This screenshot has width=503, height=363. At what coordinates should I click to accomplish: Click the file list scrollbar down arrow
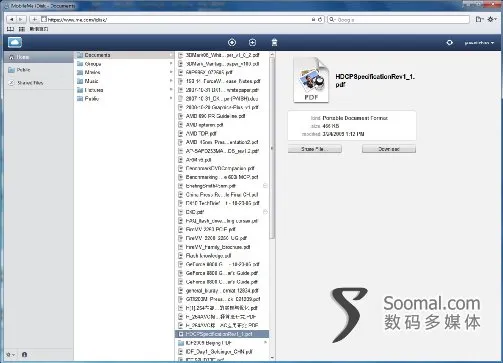272,358
